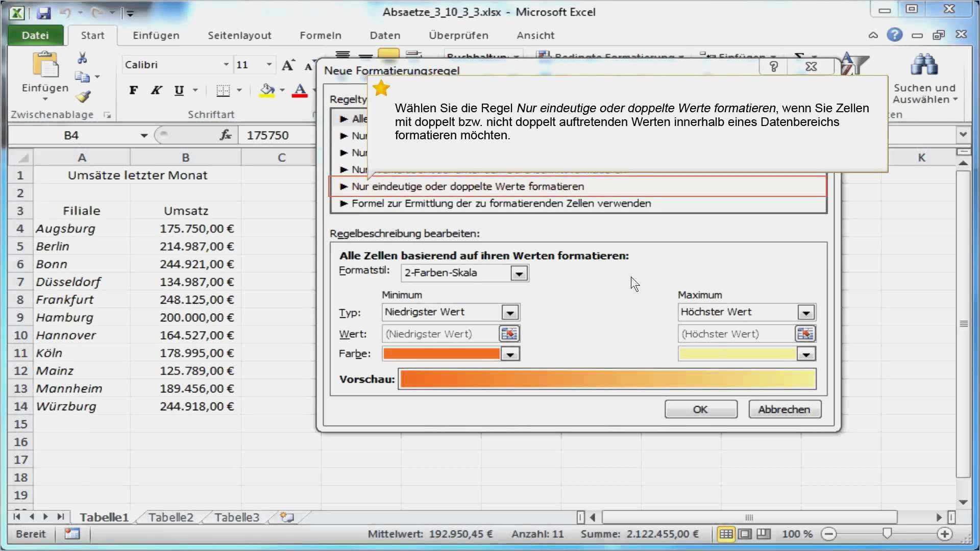Image resolution: width=980 pixels, height=551 pixels.
Task: Click the fill color bucket icon
Action: 266,91
